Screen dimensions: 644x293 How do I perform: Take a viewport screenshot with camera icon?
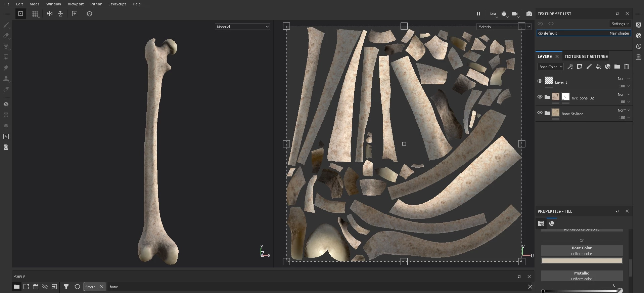coord(529,14)
